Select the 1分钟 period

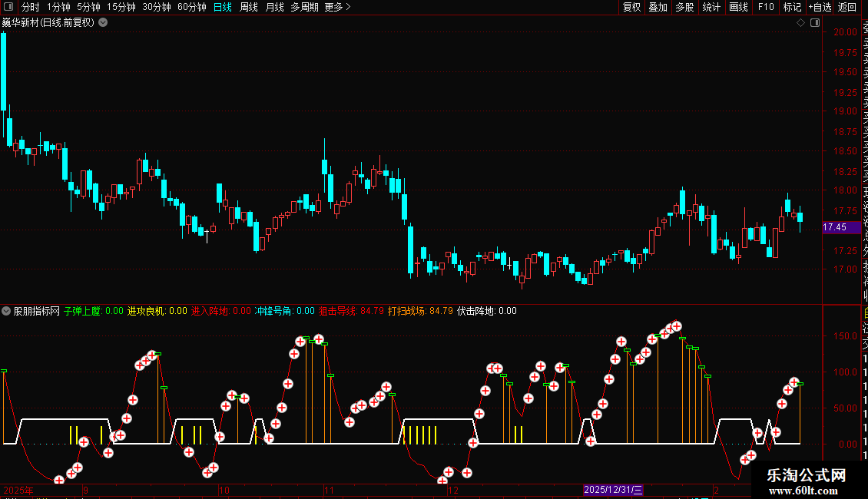pos(58,7)
